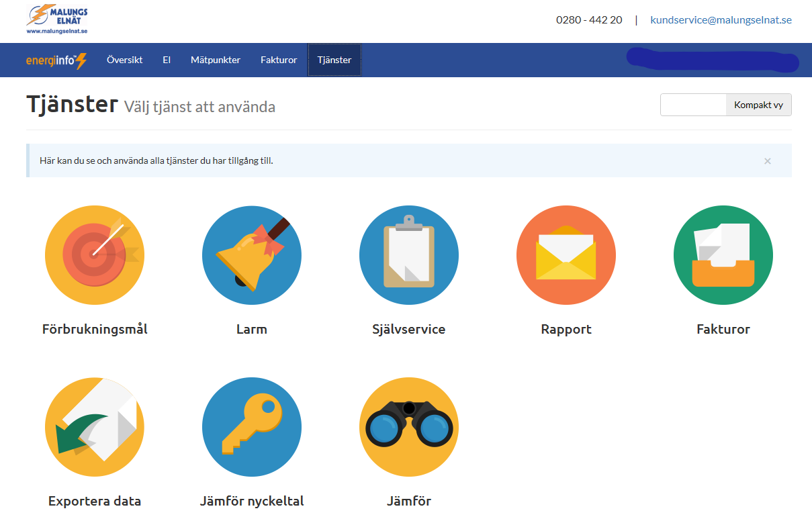Image resolution: width=812 pixels, height=521 pixels.
Task: Select the Jämför nyckeltal key icon
Action: 252,427
